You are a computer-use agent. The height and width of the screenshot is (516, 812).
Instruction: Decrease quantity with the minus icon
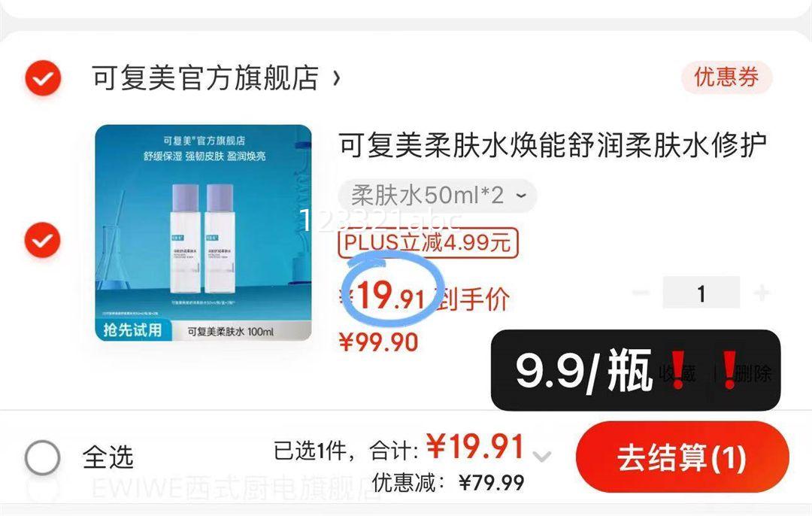click(641, 293)
